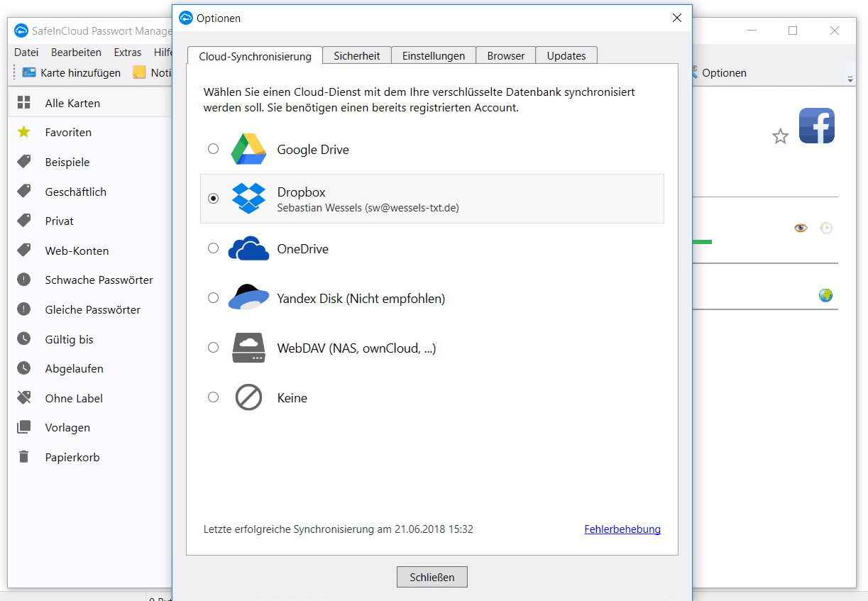868x601 pixels.
Task: Select the Google Drive radio button
Action: click(213, 149)
